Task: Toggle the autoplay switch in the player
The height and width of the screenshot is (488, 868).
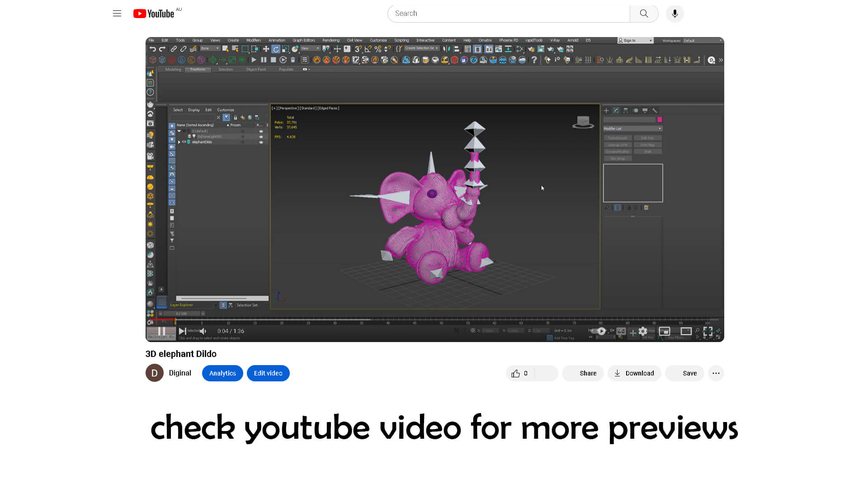Action: [x=600, y=331]
